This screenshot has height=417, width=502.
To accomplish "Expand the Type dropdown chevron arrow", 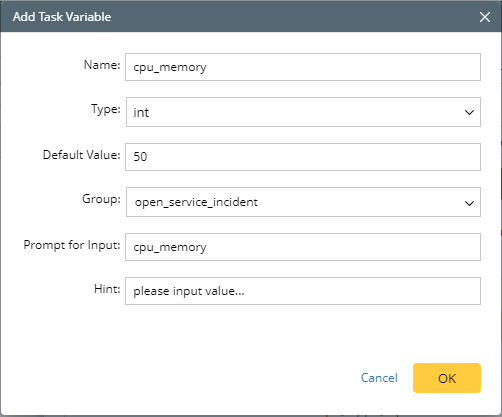I will coord(469,112).
